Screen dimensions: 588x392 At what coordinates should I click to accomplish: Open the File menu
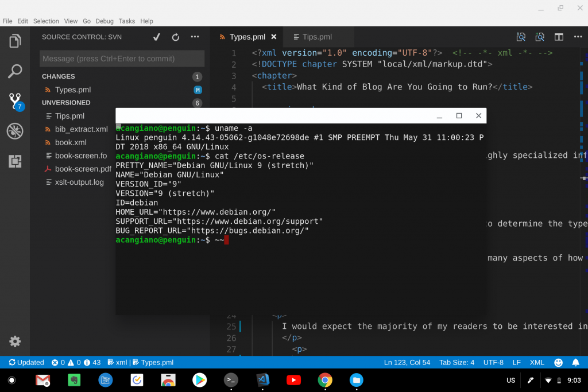coord(7,21)
